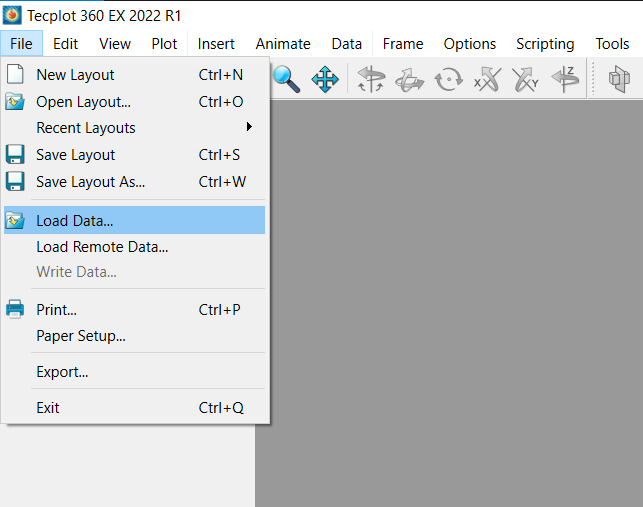Open the Scripting menu
Image resolution: width=643 pixels, height=507 pixels.
click(x=545, y=43)
